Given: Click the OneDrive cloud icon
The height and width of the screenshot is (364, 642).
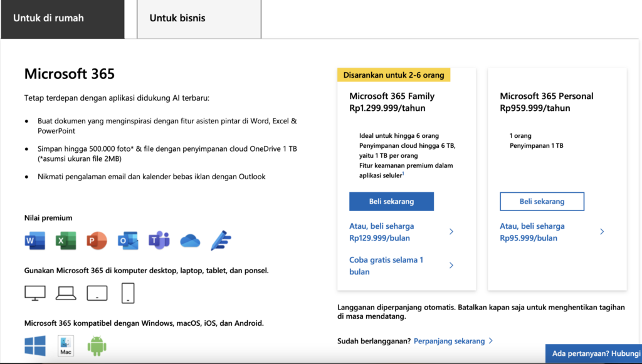Looking at the screenshot, I should 190,240.
